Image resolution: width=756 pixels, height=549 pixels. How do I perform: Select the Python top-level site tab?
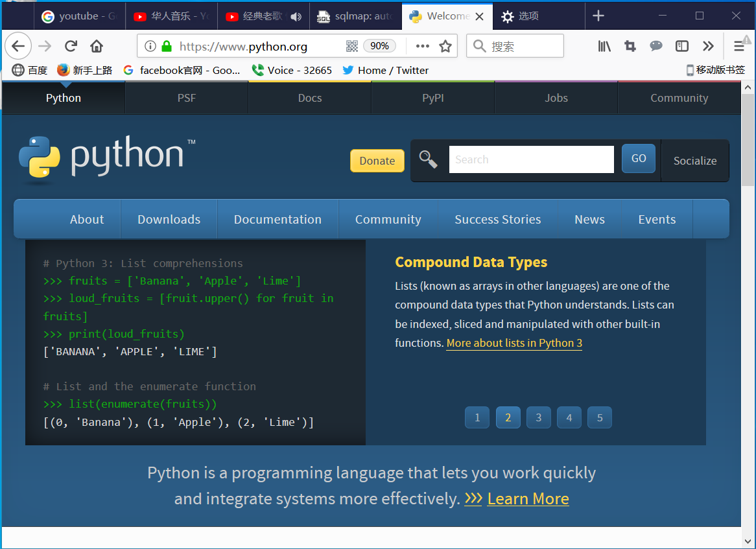(x=63, y=98)
